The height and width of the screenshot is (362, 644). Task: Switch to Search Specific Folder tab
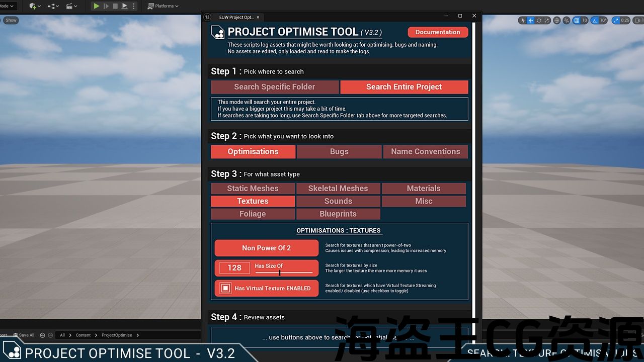click(x=275, y=87)
